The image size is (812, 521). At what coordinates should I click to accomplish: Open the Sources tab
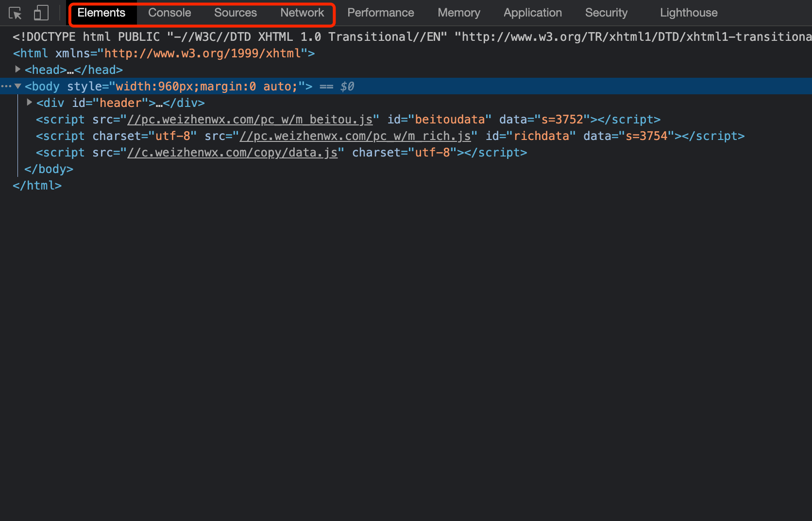pos(236,13)
